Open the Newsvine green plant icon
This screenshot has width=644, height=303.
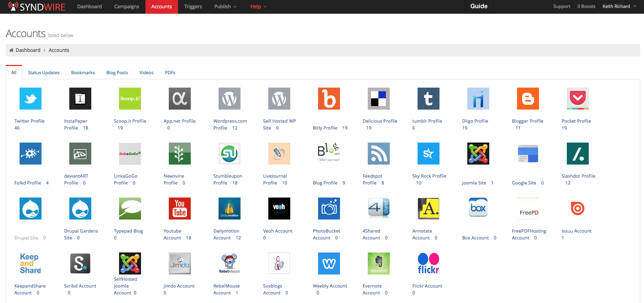[x=180, y=154]
